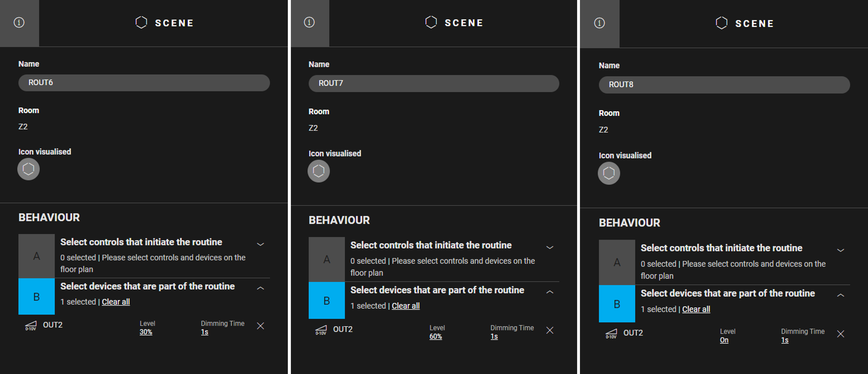Open info icon in ROUT8 scene panel
The height and width of the screenshot is (374, 868).
click(x=600, y=23)
